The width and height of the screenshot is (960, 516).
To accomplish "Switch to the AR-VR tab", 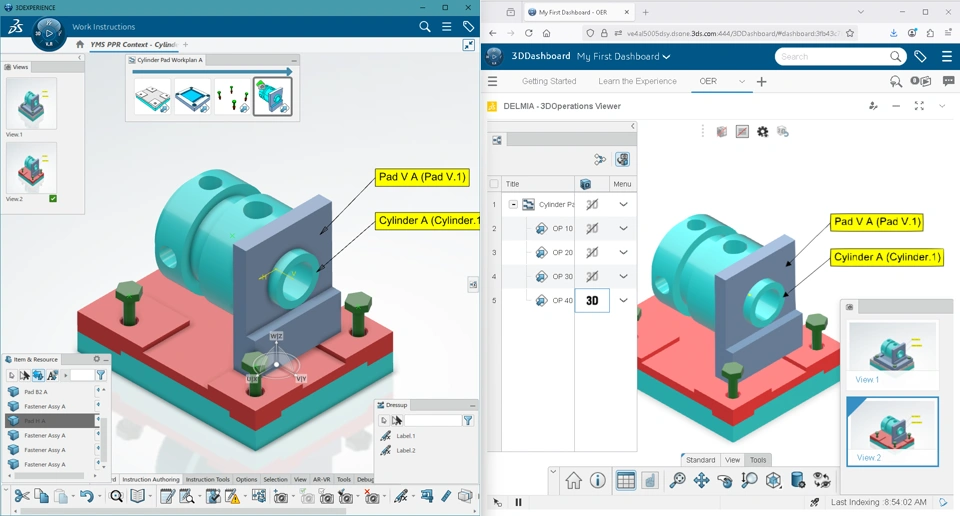I will coord(321,479).
